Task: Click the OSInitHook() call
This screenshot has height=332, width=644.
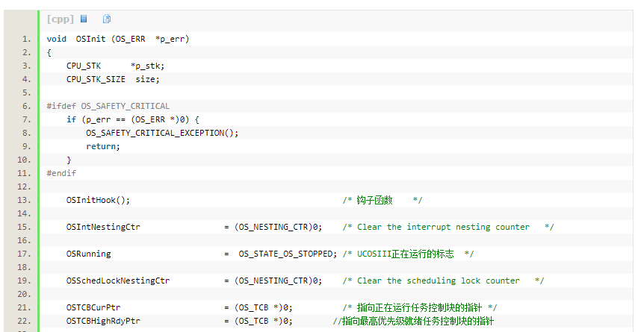Action: click(98, 200)
